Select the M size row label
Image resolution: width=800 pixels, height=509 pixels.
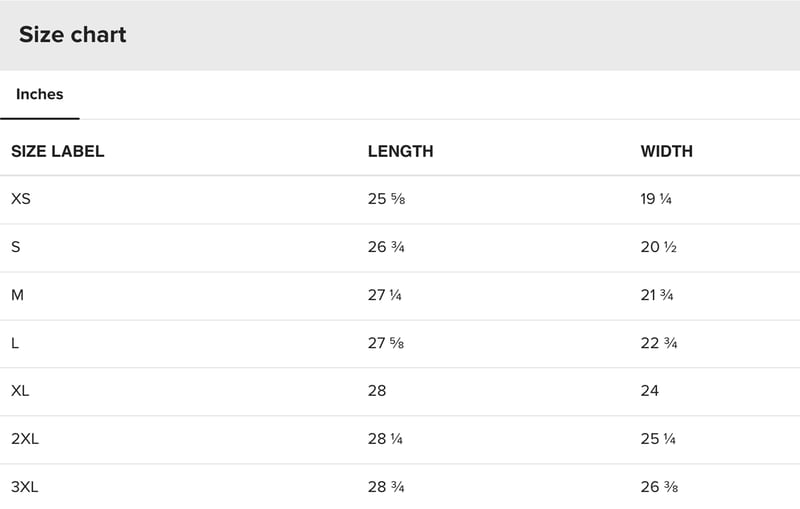[17, 295]
